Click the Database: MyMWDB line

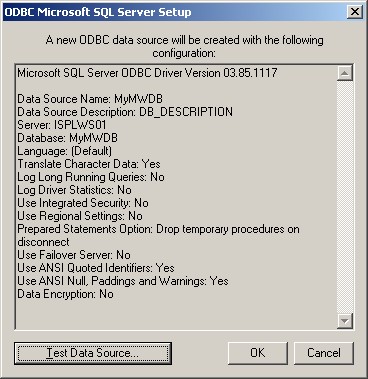pyautogui.click(x=67, y=138)
